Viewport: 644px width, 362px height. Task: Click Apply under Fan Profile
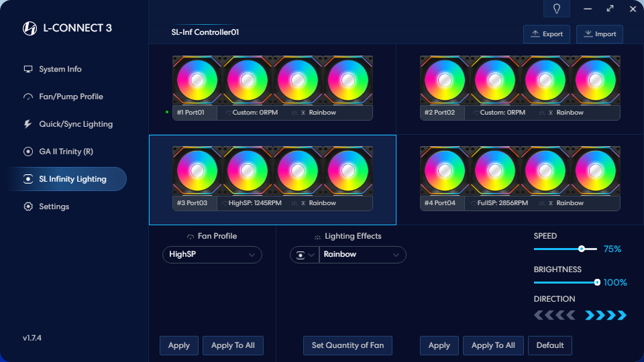[178, 346]
